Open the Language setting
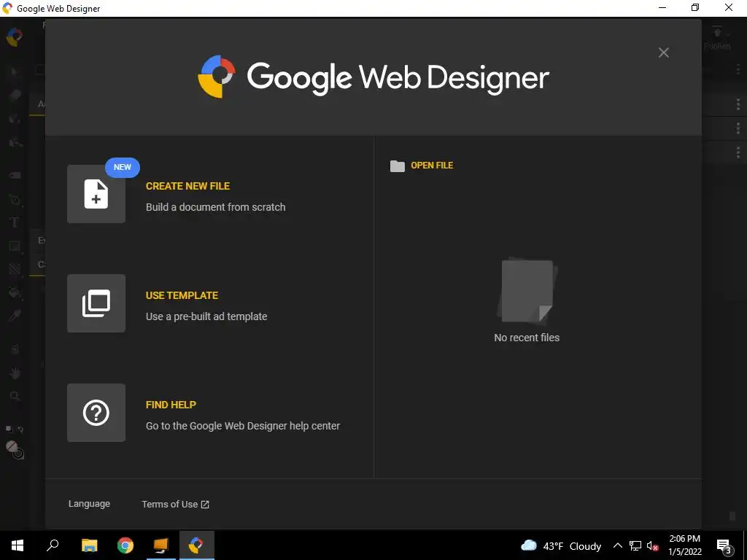 pyautogui.click(x=89, y=504)
